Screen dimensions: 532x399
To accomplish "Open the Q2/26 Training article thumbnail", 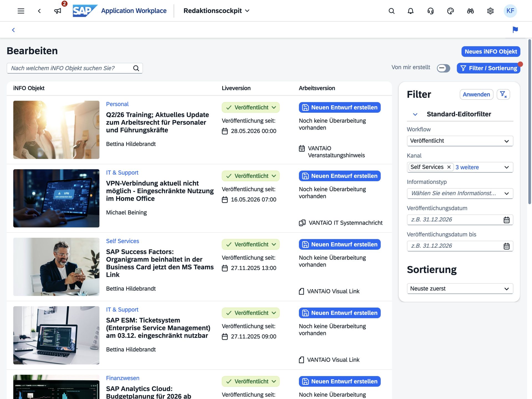I will coord(56,130).
